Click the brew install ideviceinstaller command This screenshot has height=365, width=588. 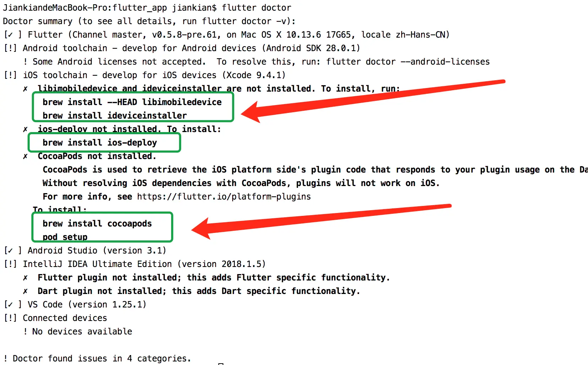coord(115,116)
